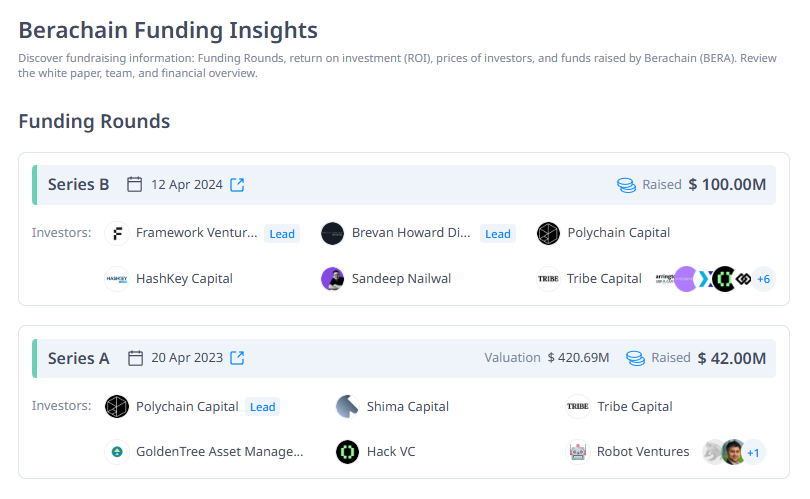Click the blue X investor logo in Series B

tap(705, 279)
